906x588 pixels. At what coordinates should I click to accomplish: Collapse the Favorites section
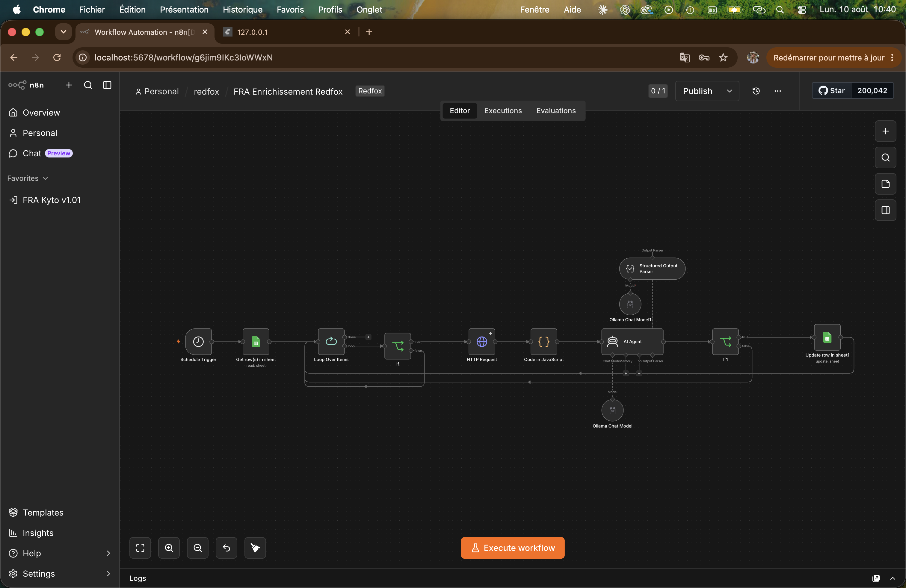27,178
